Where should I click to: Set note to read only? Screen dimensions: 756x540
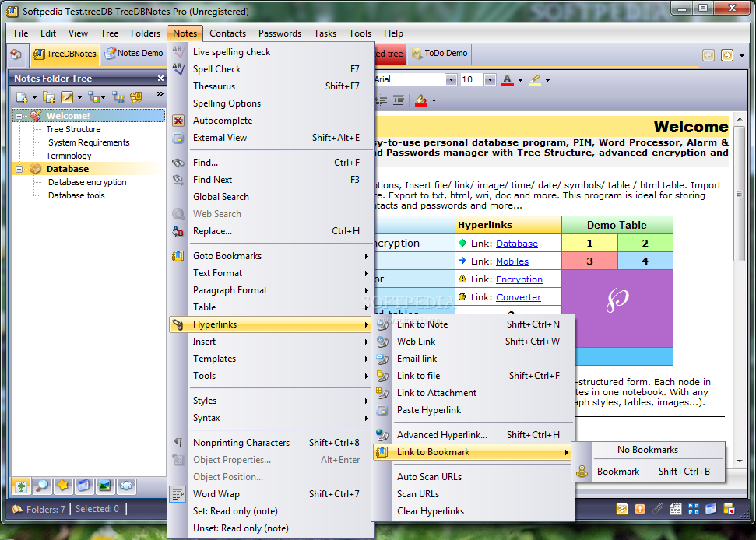pos(272,511)
